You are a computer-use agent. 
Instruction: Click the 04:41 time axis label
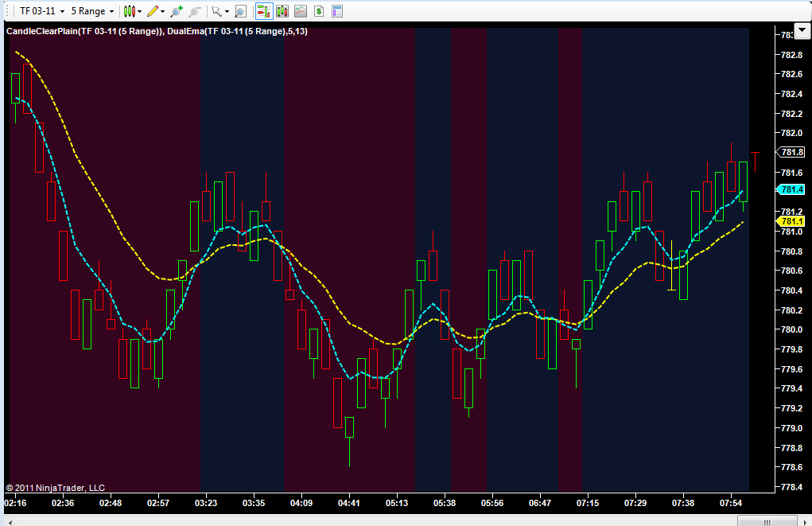348,503
